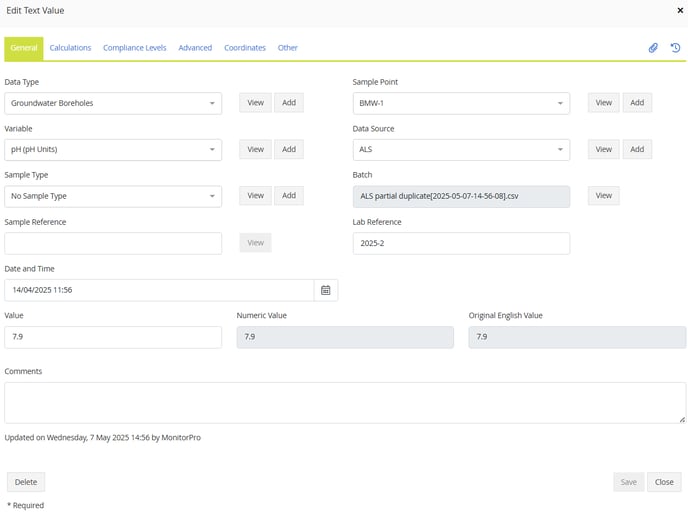Click the Lab Reference input field
The width and height of the screenshot is (688, 519).
(x=461, y=244)
